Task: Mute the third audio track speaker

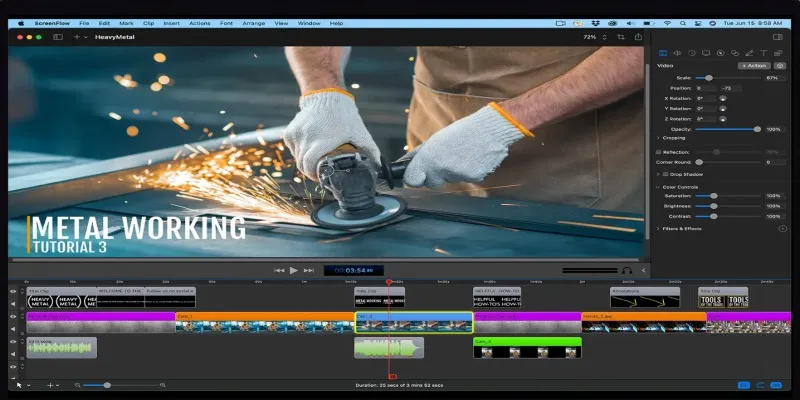Action: click(x=13, y=354)
